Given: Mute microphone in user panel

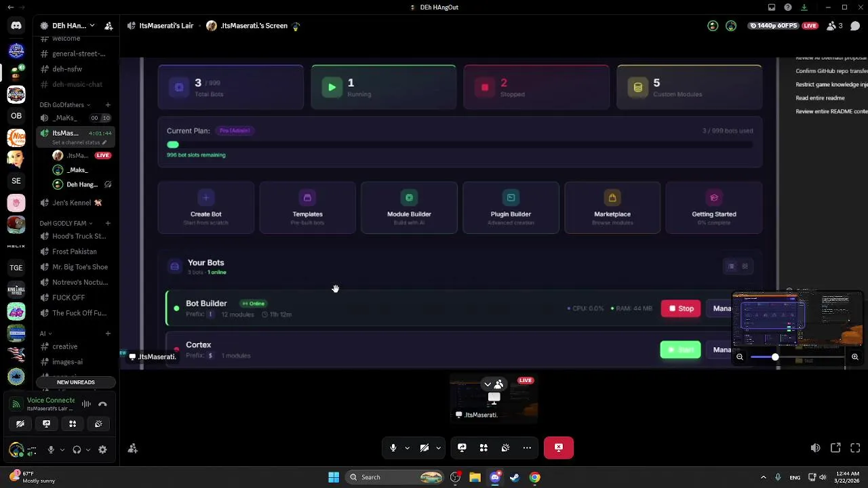Looking at the screenshot, I should click(x=50, y=449).
